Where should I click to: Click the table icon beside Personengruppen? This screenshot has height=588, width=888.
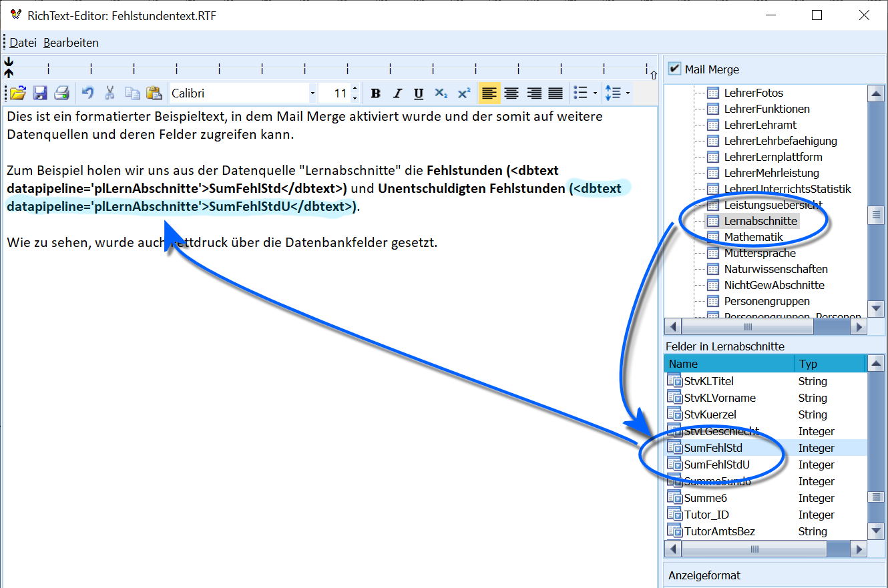[713, 301]
